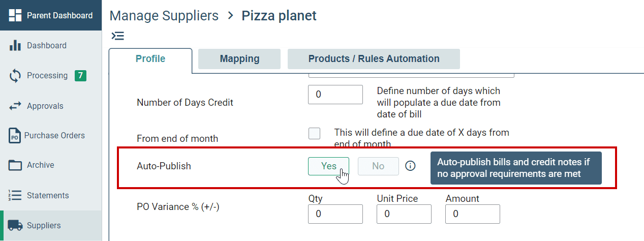Click the Processing sync arrows icon
644x241 pixels.
[x=15, y=76]
